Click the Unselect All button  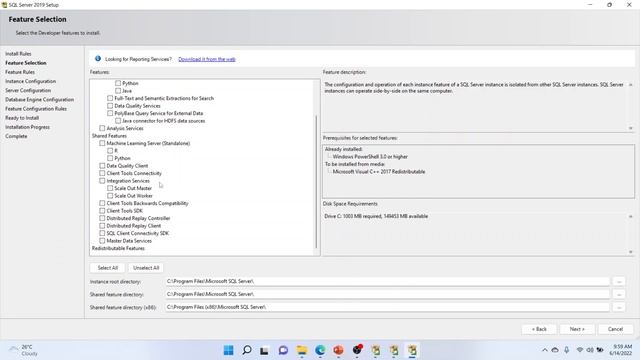(x=146, y=268)
